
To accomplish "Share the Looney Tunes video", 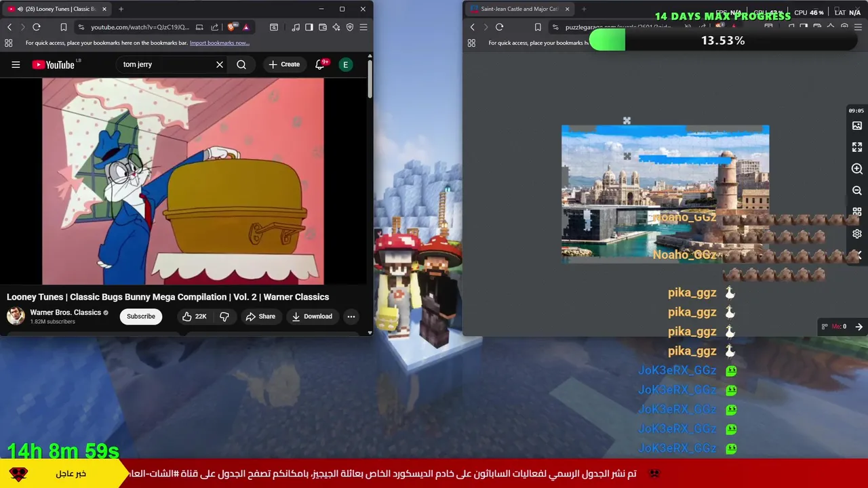I will 260,317.
